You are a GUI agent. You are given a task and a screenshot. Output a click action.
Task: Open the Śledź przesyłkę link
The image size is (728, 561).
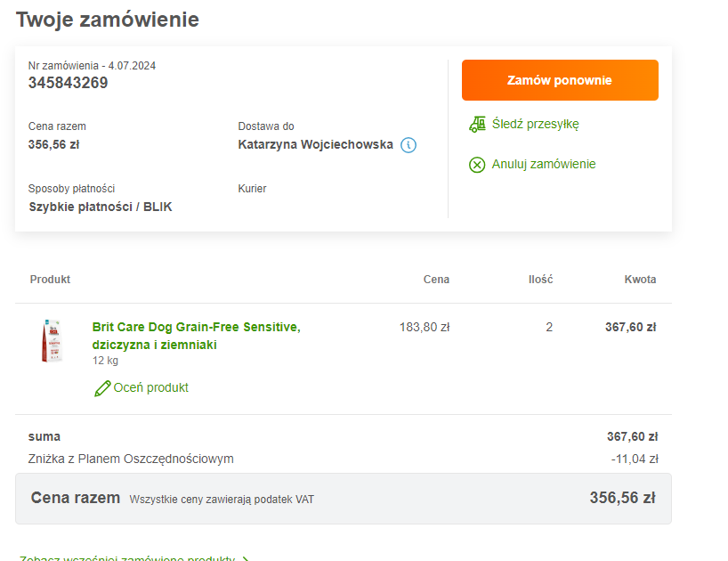(536, 124)
